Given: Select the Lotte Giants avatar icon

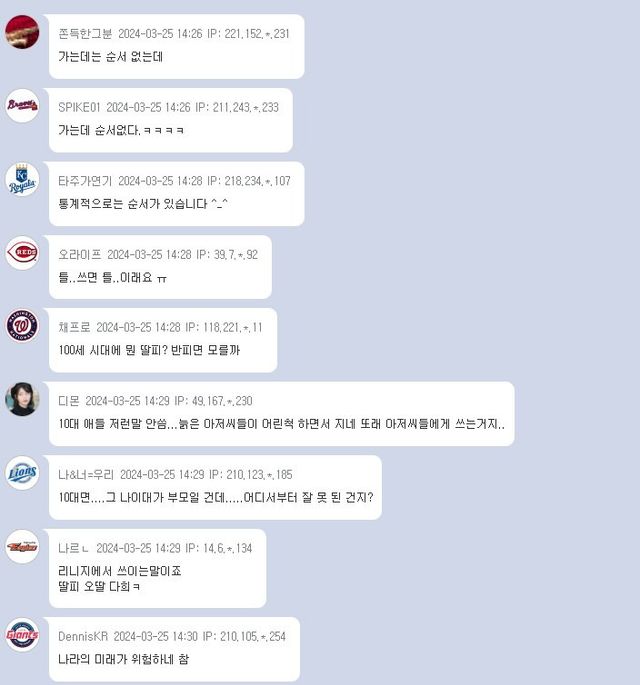Looking at the screenshot, I should click(22, 635).
